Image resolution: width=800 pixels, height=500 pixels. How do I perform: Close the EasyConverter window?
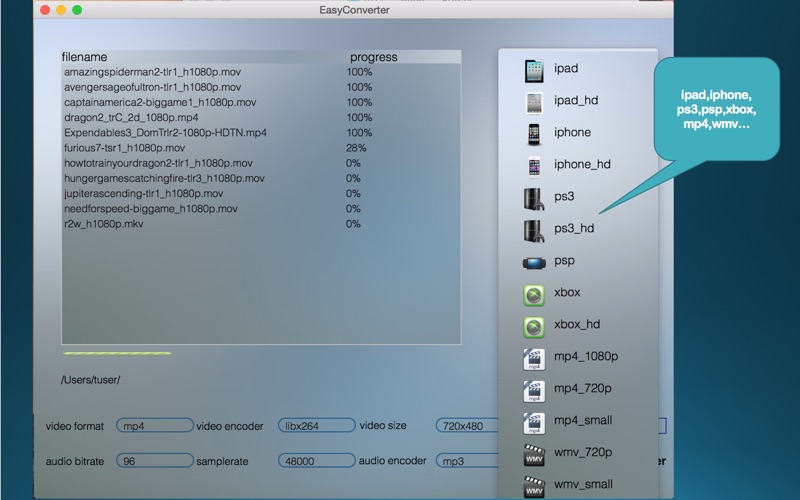(45, 10)
